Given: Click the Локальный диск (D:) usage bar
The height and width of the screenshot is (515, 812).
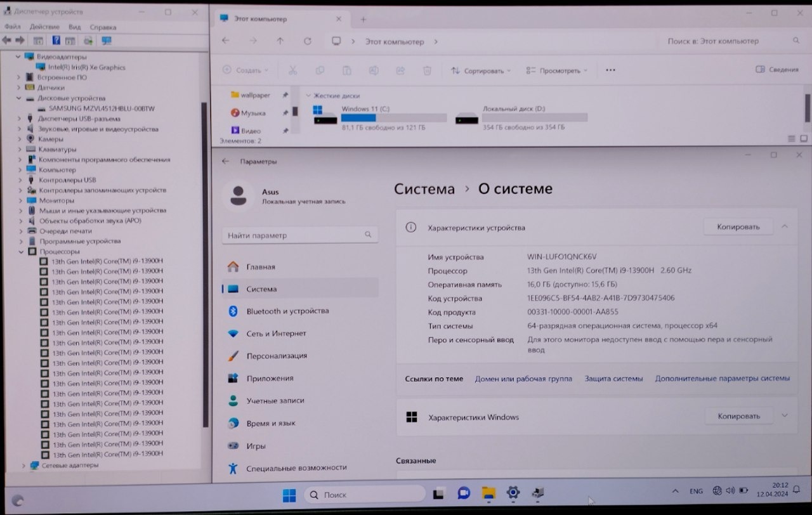Looking at the screenshot, I should 535,117.
